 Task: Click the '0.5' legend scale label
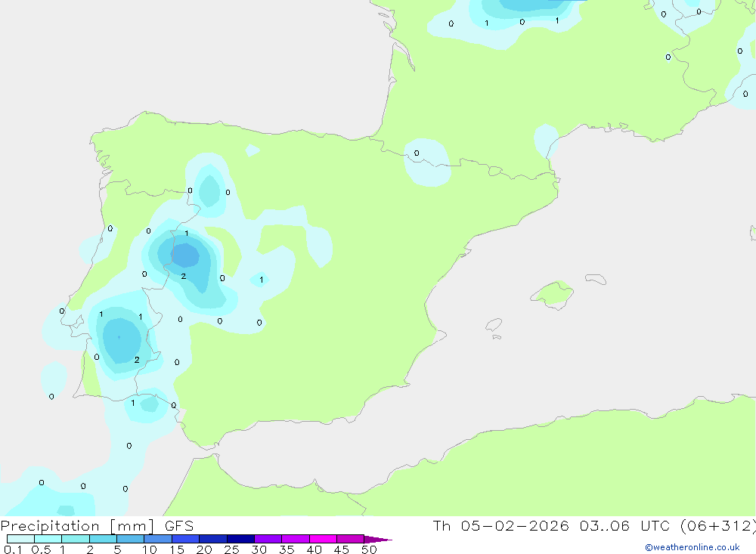[x=41, y=549]
